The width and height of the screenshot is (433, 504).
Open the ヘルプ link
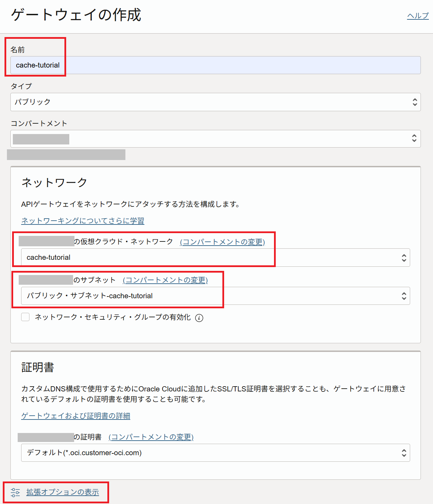[x=418, y=16]
